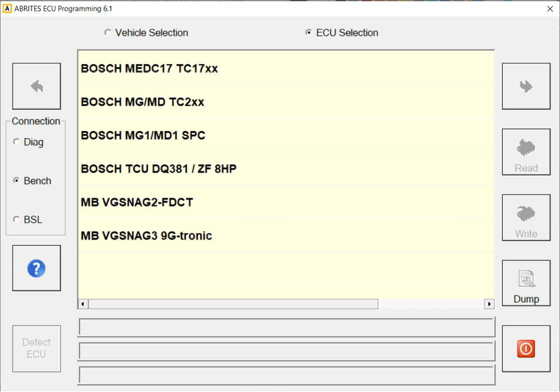Pick BOSCH TCU DQ381 / ZF 8HP
This screenshot has width=560, height=392.
tap(159, 169)
